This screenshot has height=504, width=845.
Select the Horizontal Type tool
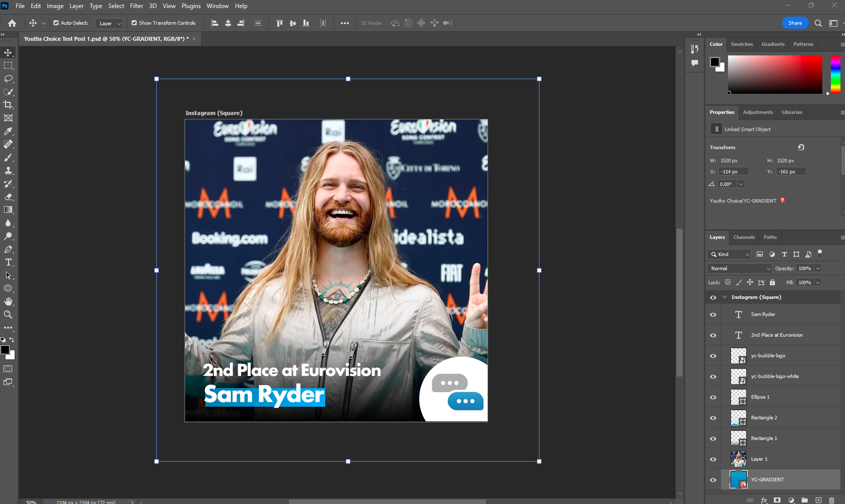[8, 262]
